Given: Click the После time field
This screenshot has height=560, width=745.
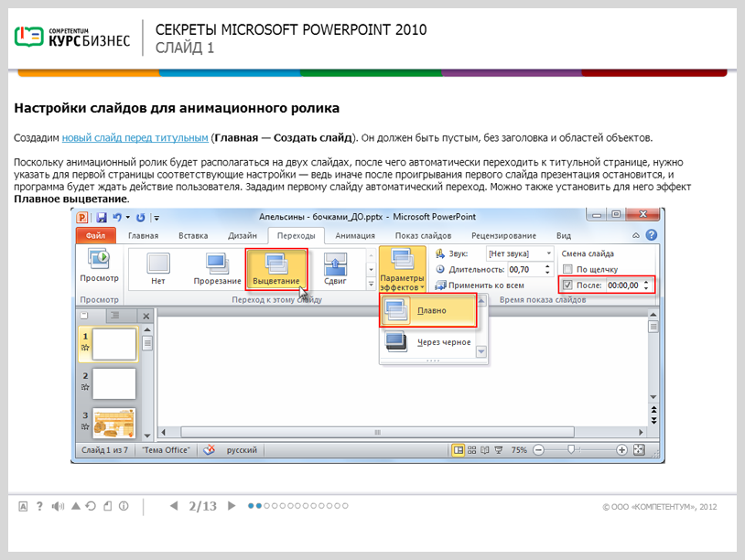Looking at the screenshot, I should (x=623, y=285).
